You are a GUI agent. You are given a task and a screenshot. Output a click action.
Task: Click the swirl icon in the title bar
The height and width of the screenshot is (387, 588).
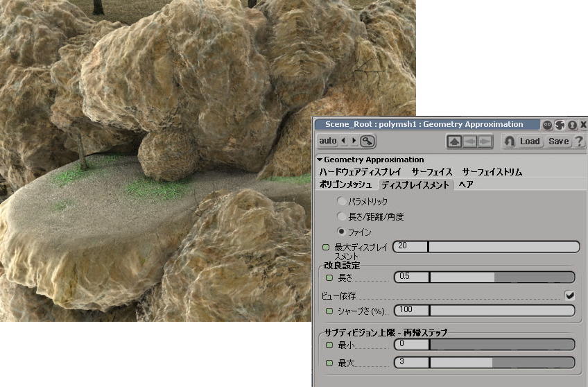coord(560,125)
